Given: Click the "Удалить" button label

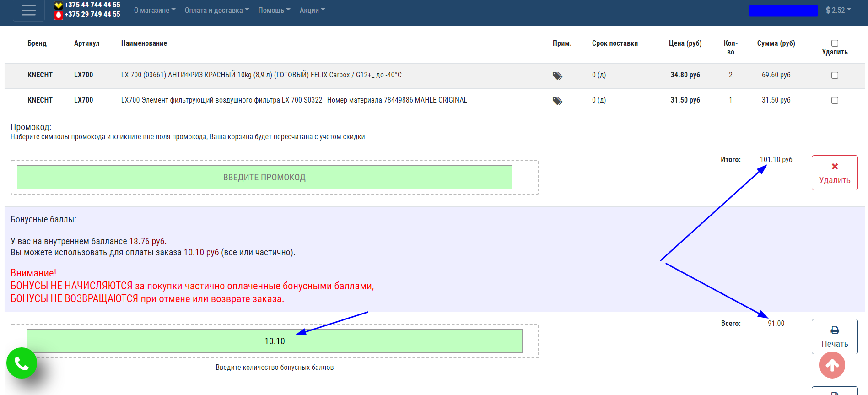Looking at the screenshot, I should [835, 180].
